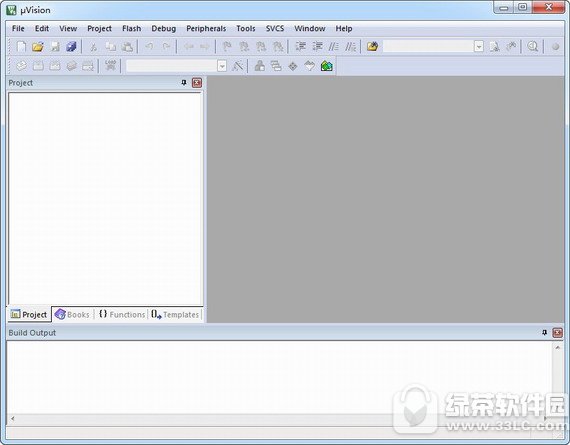This screenshot has height=445, width=570.
Task: Copy selection toolbar icon
Action: (x=111, y=47)
